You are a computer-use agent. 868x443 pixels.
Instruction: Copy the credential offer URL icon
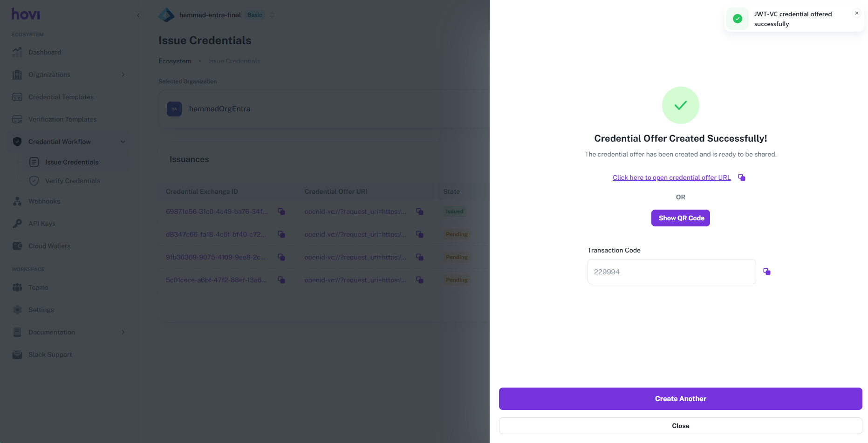[x=742, y=177]
